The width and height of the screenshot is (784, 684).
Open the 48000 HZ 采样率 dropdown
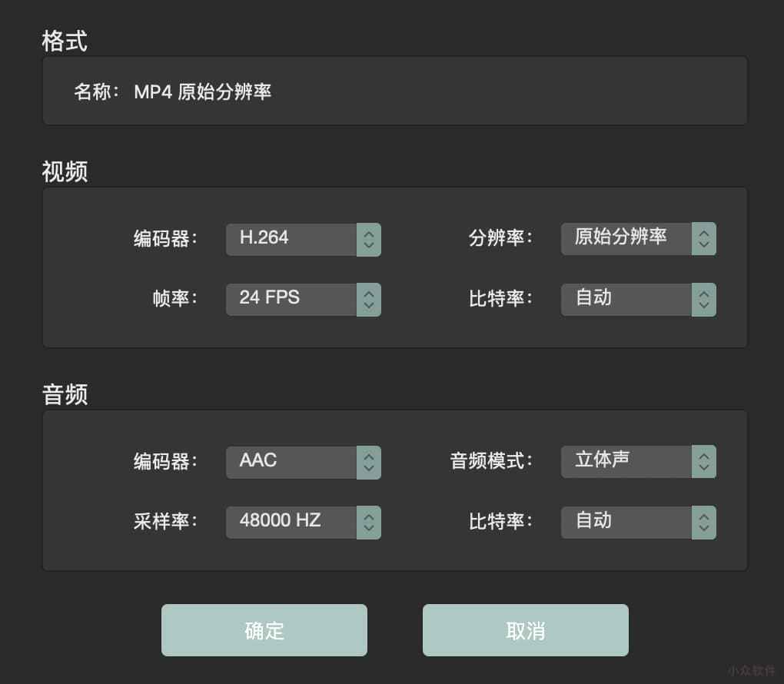[292, 522]
